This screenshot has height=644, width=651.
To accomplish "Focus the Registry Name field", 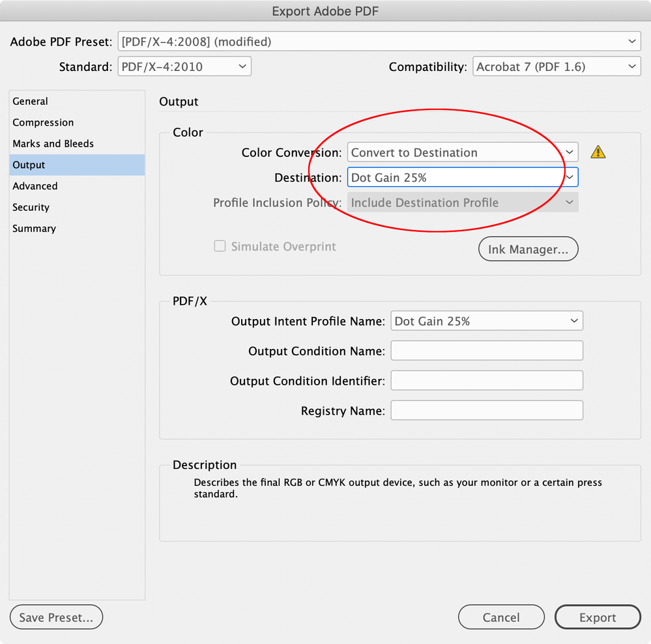I will (x=487, y=410).
